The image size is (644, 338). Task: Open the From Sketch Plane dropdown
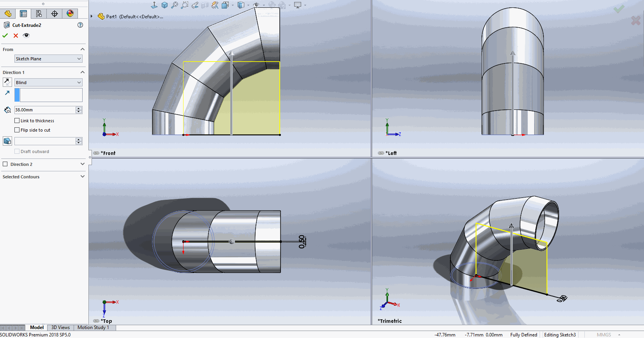coord(48,59)
